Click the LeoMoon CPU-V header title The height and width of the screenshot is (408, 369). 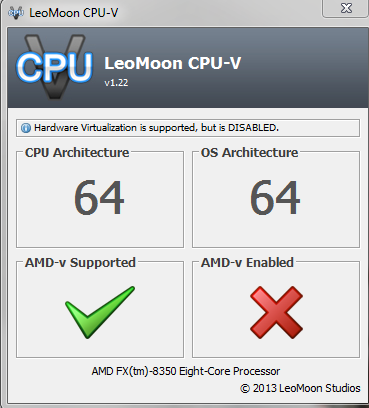click(x=172, y=63)
